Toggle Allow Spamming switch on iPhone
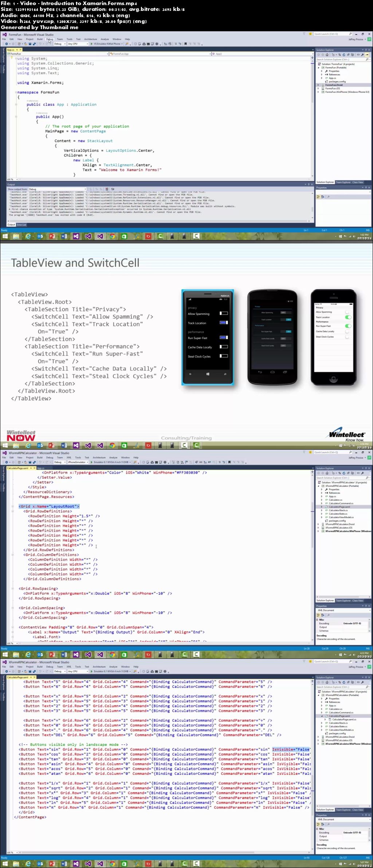The image size is (373, 868). click(x=348, y=312)
